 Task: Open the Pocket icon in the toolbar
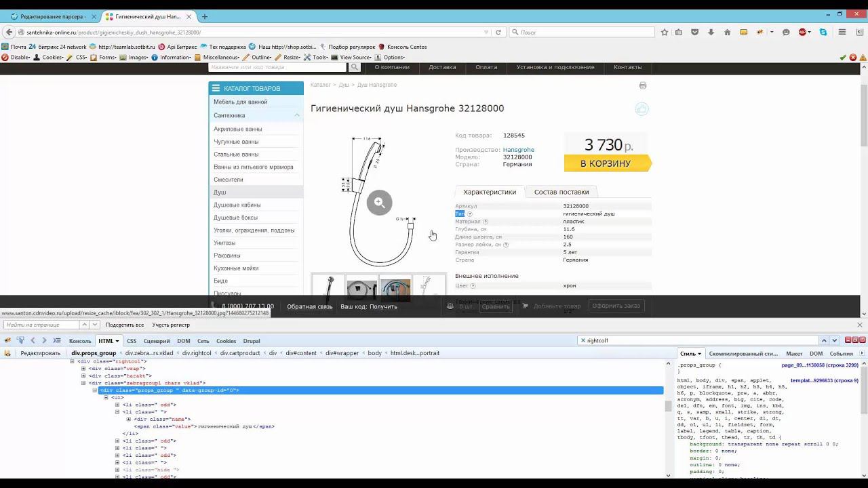pos(694,32)
